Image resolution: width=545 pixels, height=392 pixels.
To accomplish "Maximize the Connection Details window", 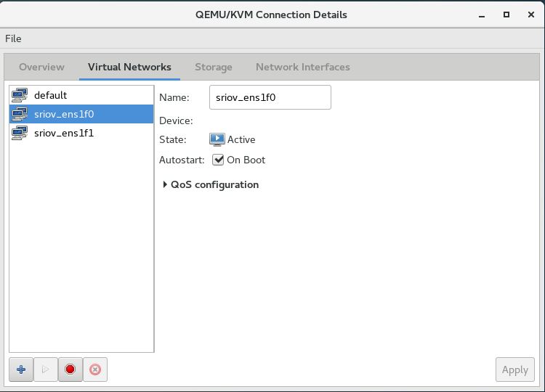I will coord(506,15).
